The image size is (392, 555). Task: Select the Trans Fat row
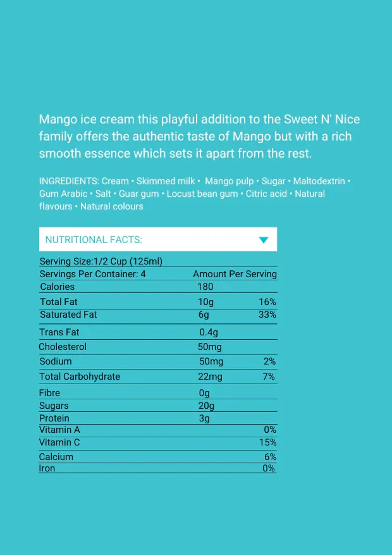[158, 332]
